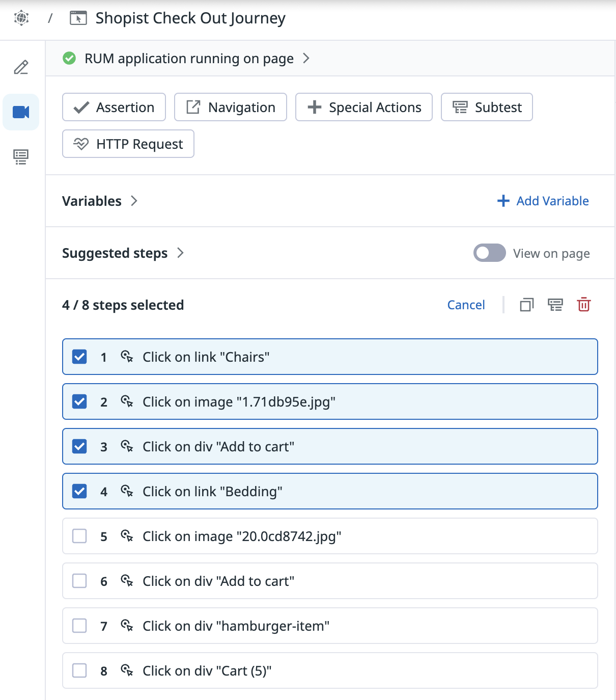This screenshot has height=700, width=616.
Task: Click the step type icon on step 1
Action: pyautogui.click(x=127, y=357)
